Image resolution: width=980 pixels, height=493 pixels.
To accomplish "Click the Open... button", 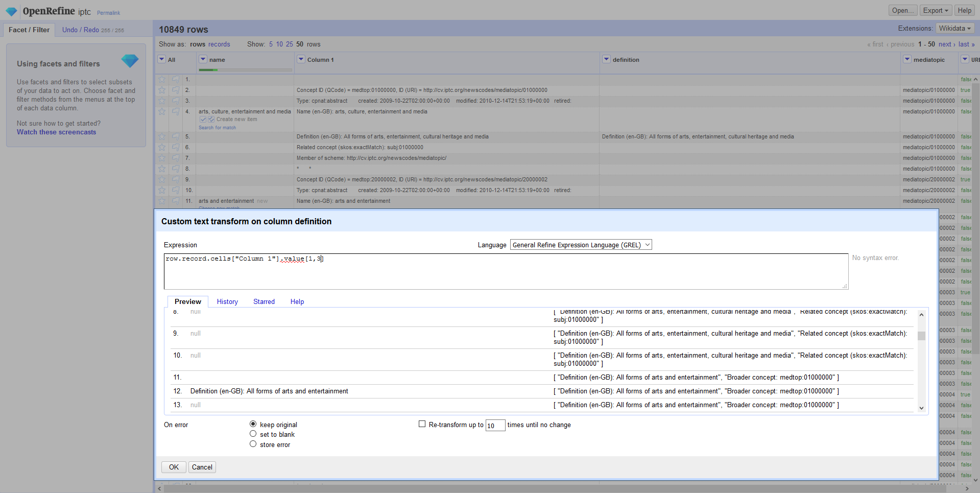I will pyautogui.click(x=903, y=10).
